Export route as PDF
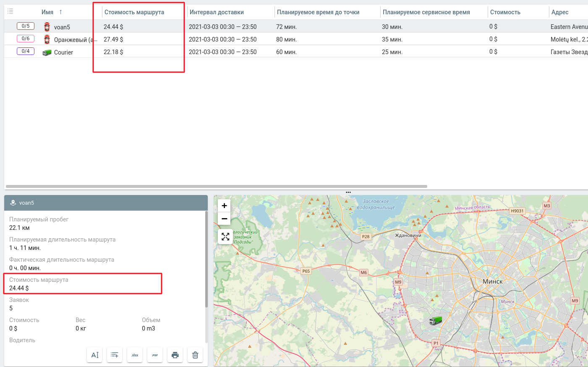This screenshot has height=367, width=588. (x=155, y=355)
